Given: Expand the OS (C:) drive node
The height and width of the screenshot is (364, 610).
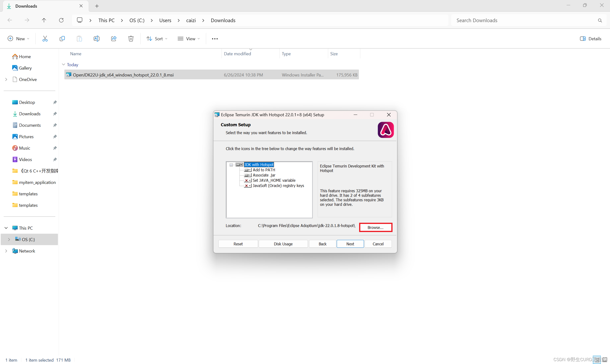Looking at the screenshot, I should pyautogui.click(x=9, y=239).
